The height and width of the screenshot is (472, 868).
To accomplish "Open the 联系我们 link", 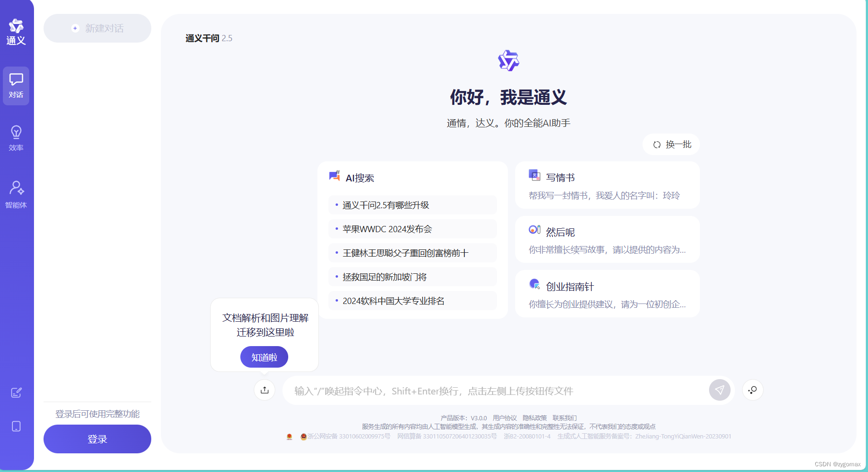I will [564, 418].
